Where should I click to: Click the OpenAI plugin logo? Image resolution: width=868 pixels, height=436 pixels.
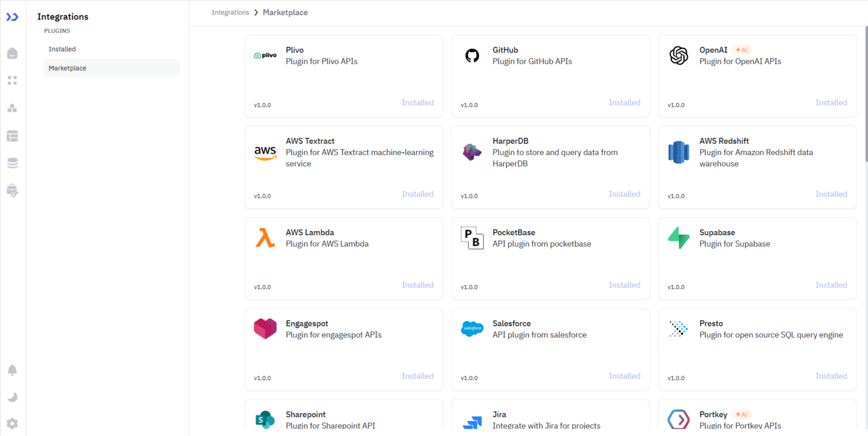(679, 55)
